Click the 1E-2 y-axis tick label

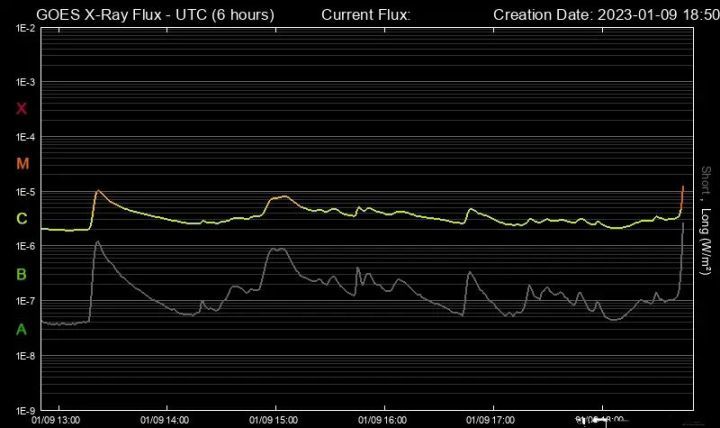point(25,28)
